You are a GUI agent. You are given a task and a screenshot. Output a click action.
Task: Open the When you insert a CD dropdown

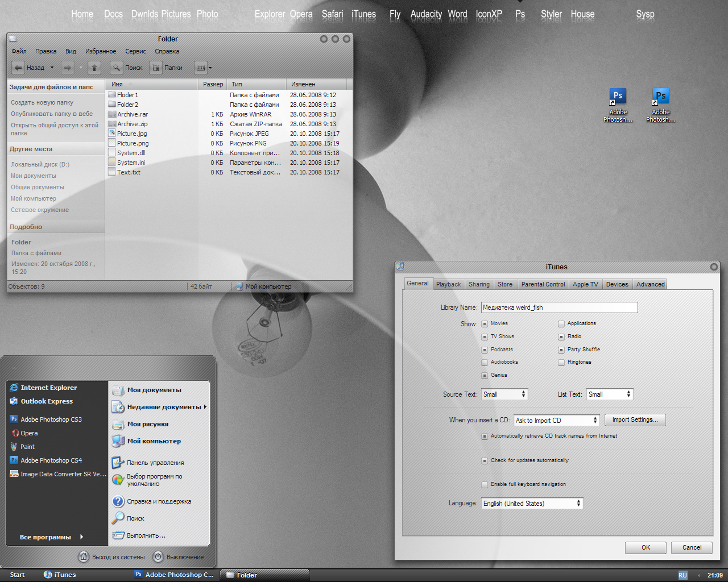(x=557, y=421)
